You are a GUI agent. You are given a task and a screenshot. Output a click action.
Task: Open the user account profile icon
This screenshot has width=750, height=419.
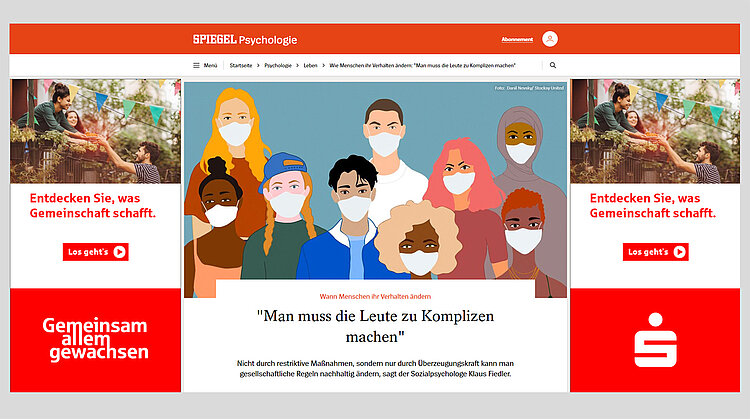click(550, 39)
